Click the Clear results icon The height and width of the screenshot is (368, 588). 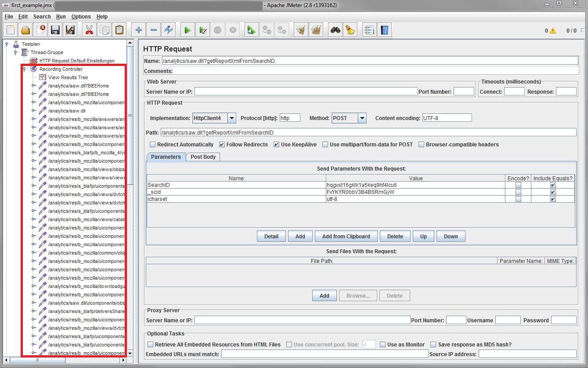coord(301,30)
